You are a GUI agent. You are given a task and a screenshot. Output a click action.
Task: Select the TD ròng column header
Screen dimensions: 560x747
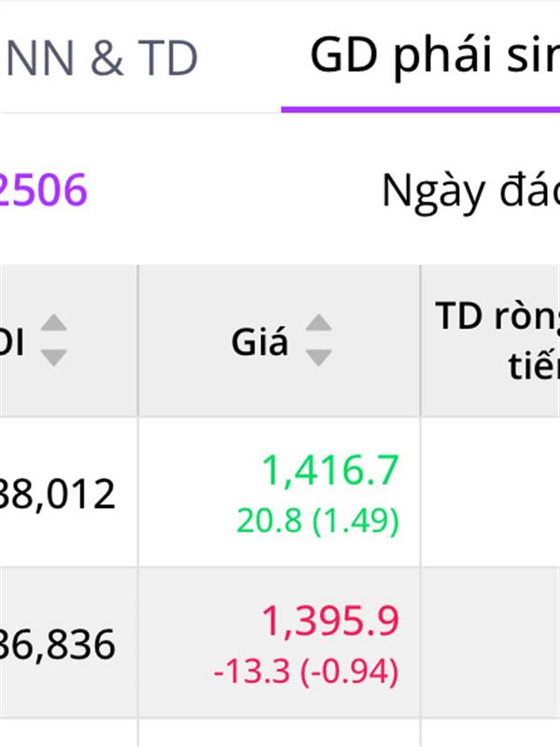click(x=491, y=341)
